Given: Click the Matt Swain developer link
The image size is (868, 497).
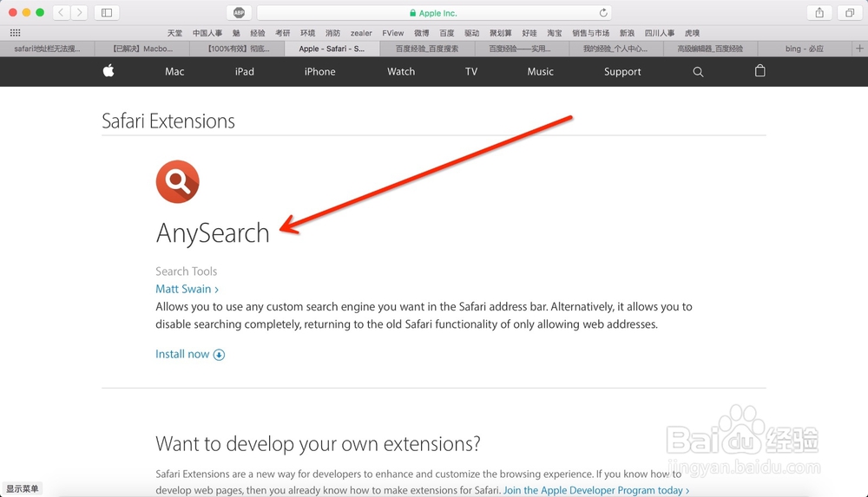Looking at the screenshot, I should coord(187,289).
